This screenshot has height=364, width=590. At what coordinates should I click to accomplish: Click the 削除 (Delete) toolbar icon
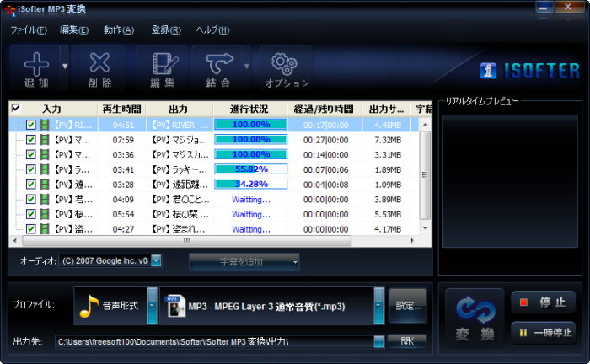pos(99,62)
